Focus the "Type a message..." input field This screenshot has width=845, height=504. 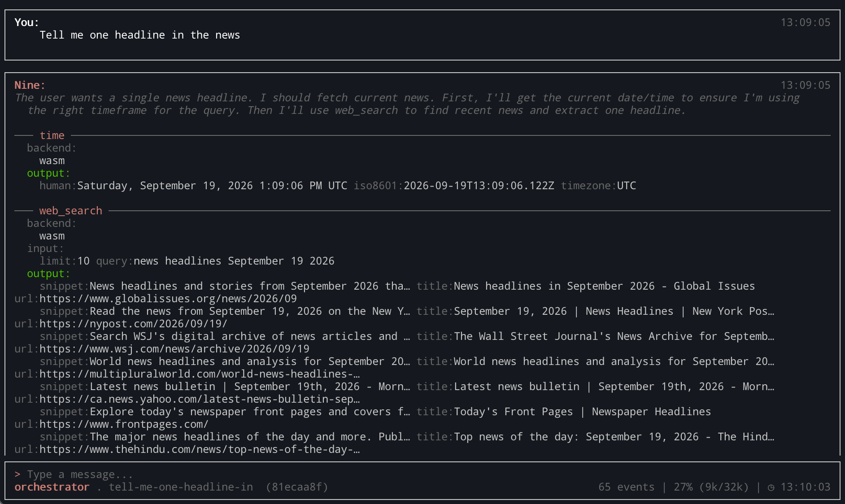[422, 474]
